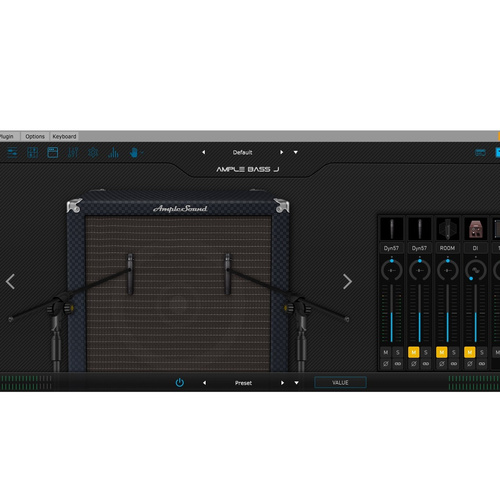Viewport: 500px width, 500px height.
Task: Toggle stereo link on the DI channel
Action: [482, 364]
